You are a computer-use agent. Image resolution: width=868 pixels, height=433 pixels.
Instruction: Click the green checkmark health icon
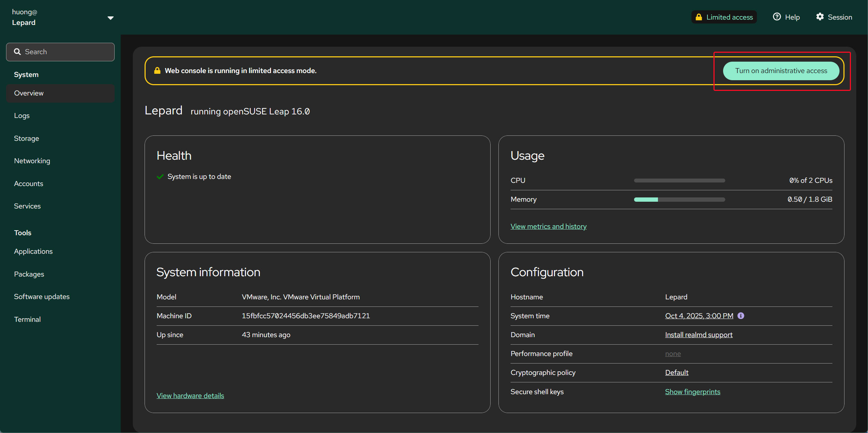160,177
